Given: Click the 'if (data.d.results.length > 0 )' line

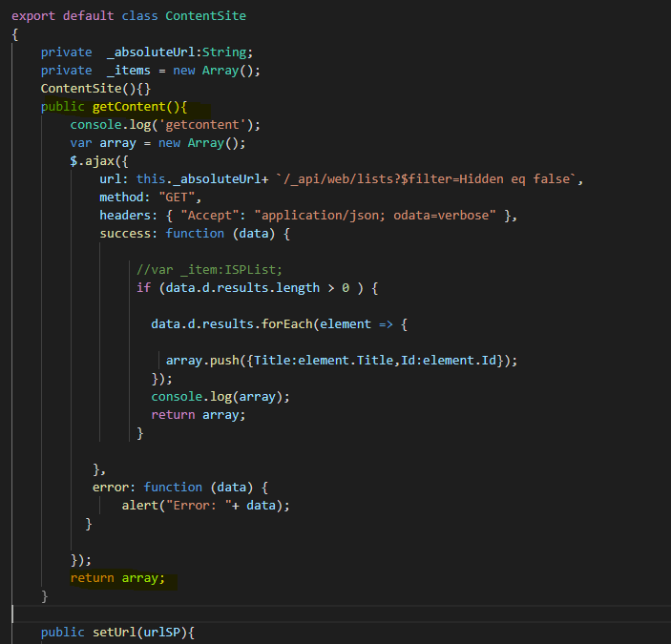Looking at the screenshot, I should (x=257, y=288).
